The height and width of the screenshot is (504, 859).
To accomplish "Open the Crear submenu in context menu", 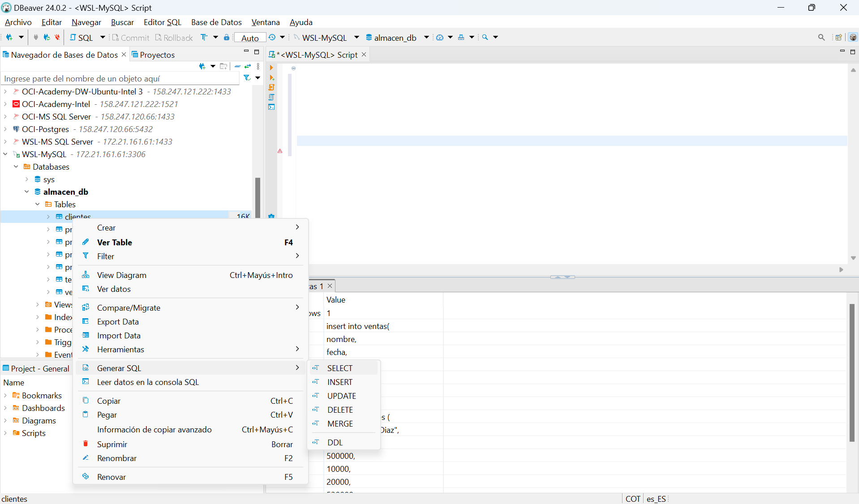I will pos(190,228).
